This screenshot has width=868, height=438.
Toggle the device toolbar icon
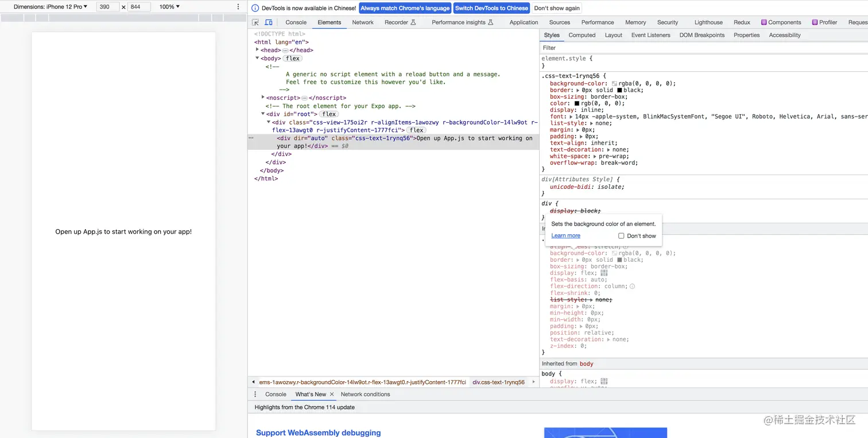269,22
